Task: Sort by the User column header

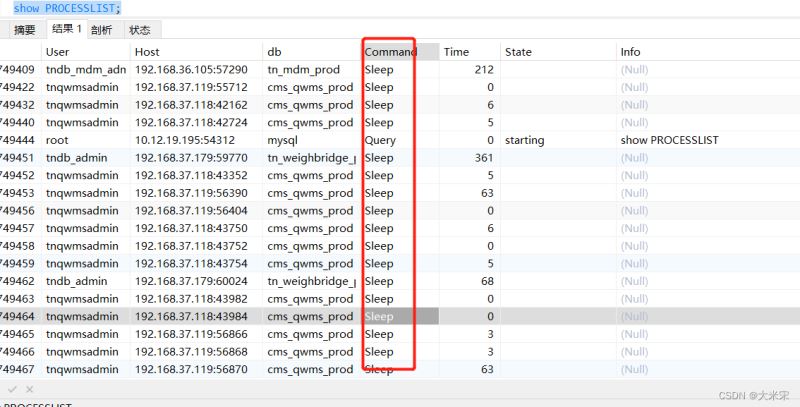Action: pyautogui.click(x=58, y=52)
